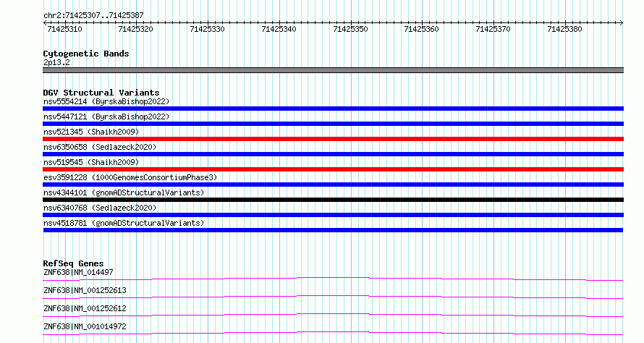Select variant label nsv4518781 (gnomADStructuralVariants)
Screen dimensions: 644x343
pos(124,223)
